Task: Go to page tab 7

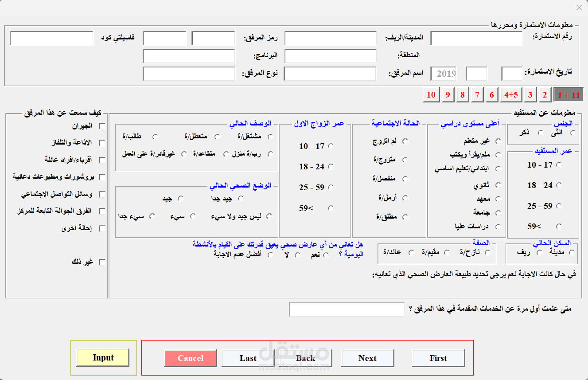Action: click(477, 95)
